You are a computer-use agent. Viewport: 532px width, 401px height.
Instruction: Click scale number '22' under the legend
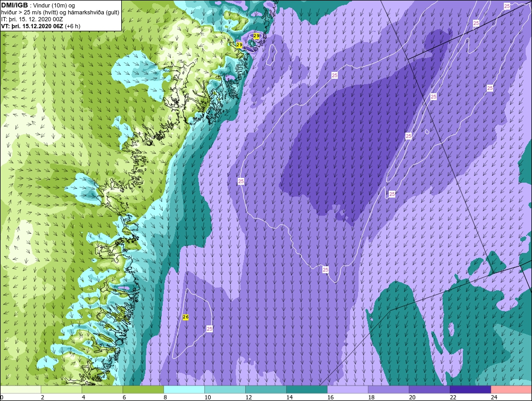[453, 397]
